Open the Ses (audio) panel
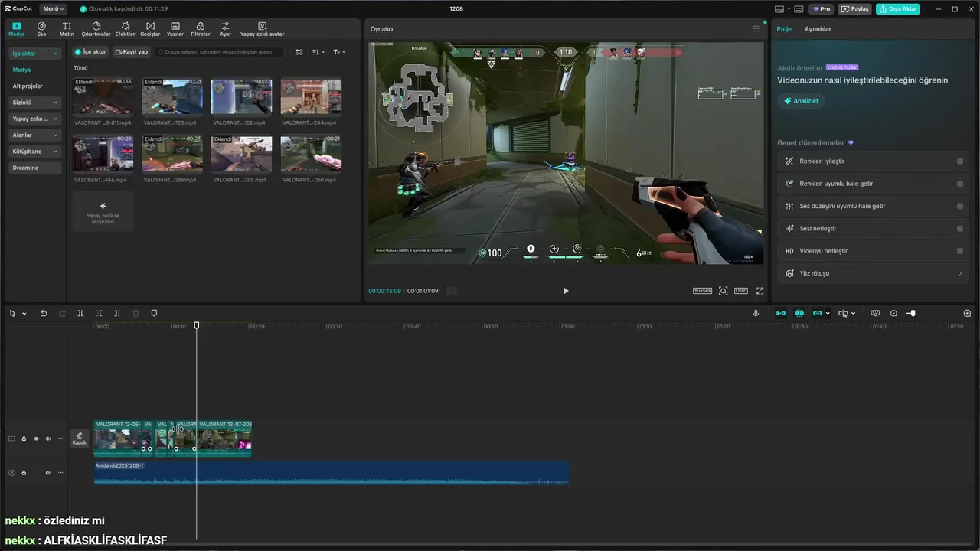Image resolution: width=980 pixels, height=551 pixels. pos(41,29)
